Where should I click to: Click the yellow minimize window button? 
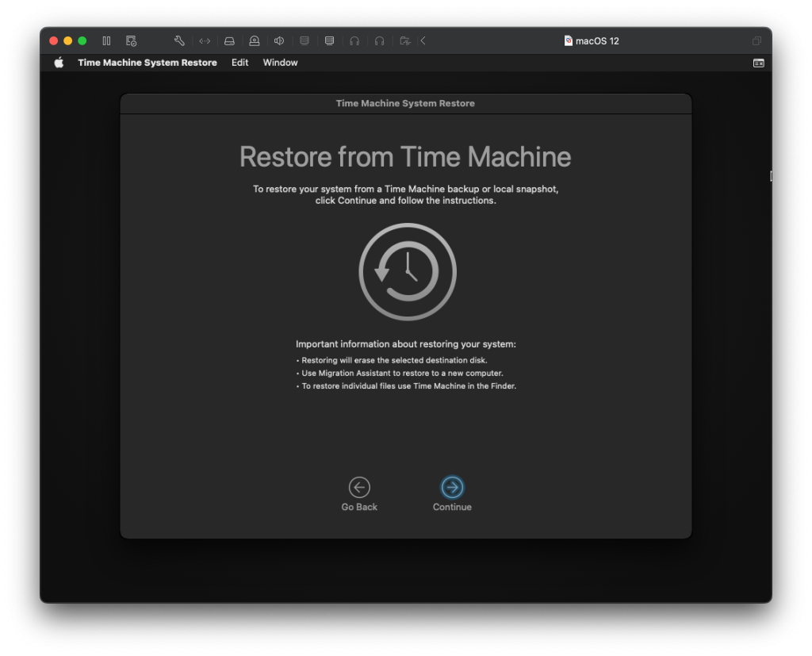[x=68, y=40]
